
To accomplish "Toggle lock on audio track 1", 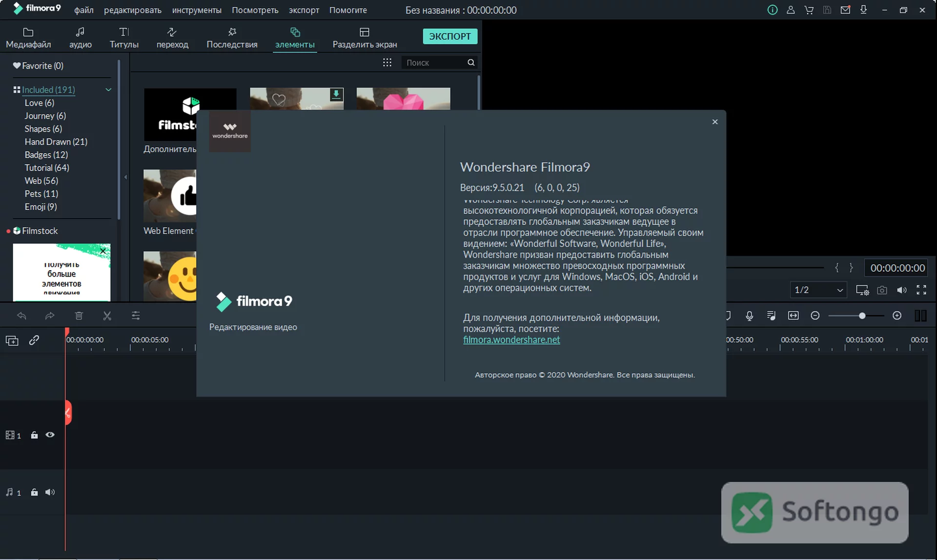I will coord(34,492).
